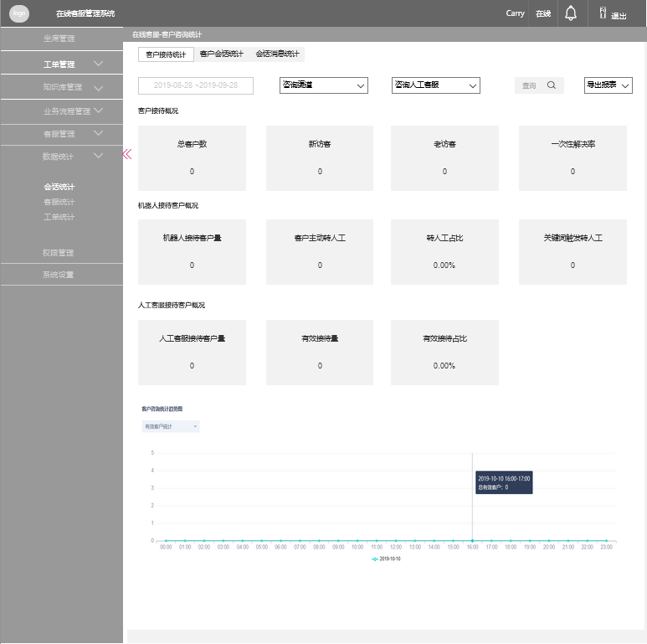
Task: Collapse the 数据统计 chevron
Action: coord(98,155)
